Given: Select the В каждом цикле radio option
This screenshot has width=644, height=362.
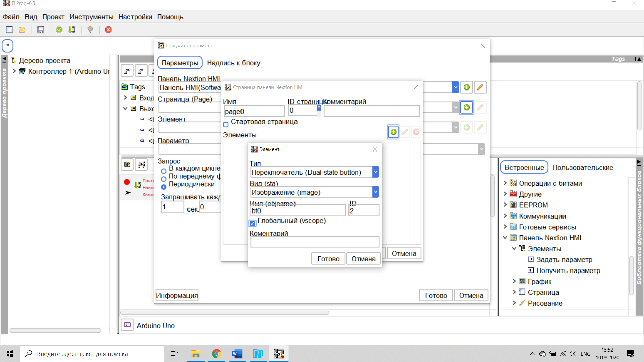Looking at the screenshot, I should point(164,171).
